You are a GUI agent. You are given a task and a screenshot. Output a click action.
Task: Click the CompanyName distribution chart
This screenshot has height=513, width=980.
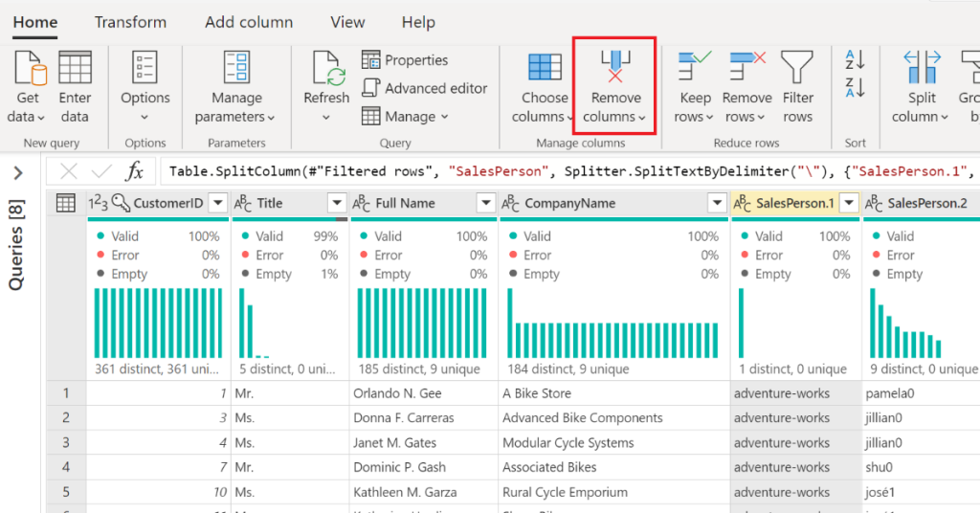point(612,323)
